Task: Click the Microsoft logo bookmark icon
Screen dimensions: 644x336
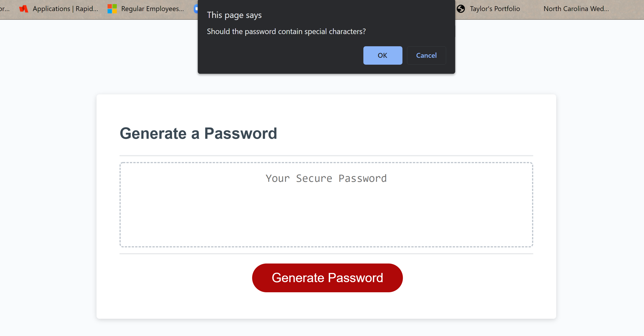Action: click(x=112, y=9)
